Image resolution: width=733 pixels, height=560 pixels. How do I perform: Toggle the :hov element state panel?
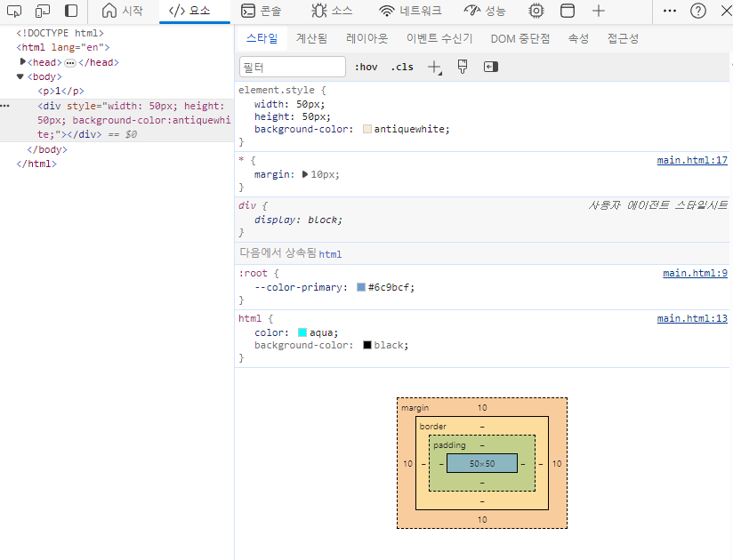[x=366, y=67]
